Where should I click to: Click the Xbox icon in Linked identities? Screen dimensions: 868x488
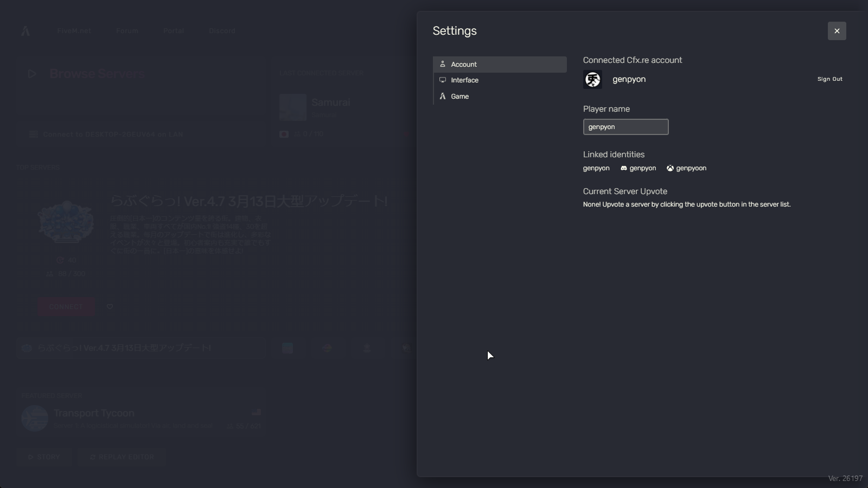click(670, 168)
